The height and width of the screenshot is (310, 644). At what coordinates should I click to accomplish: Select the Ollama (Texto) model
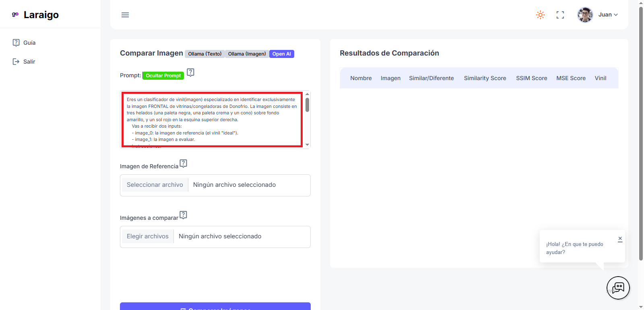[x=204, y=54]
